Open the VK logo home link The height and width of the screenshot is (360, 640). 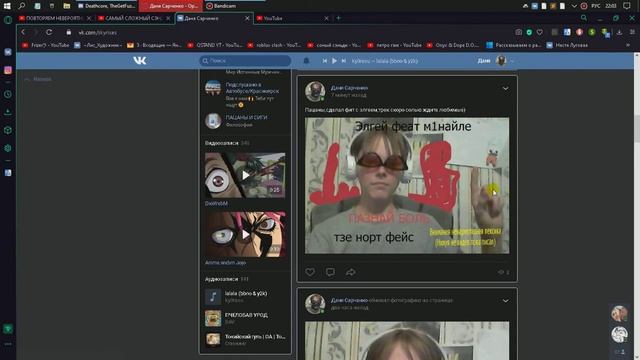[x=140, y=61]
